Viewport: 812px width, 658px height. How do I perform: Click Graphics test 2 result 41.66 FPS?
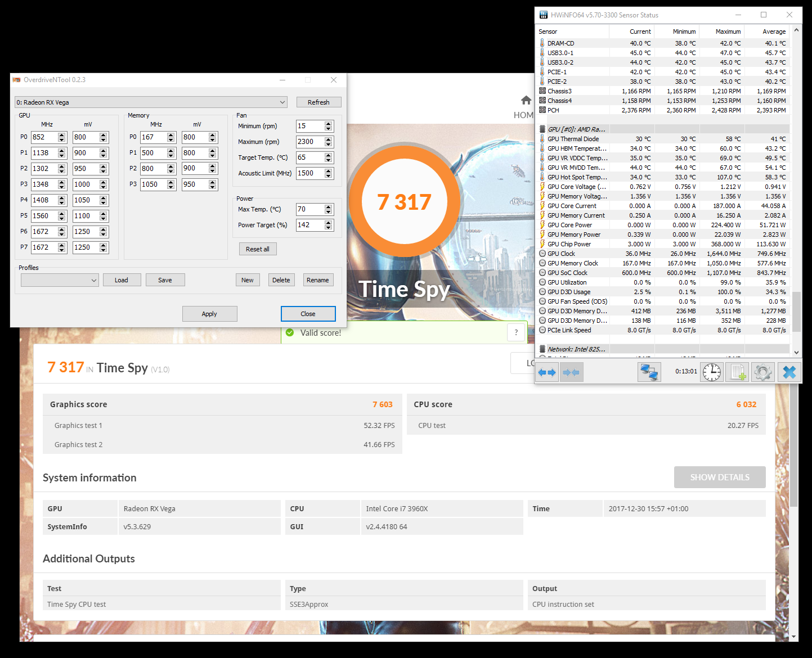coord(379,444)
